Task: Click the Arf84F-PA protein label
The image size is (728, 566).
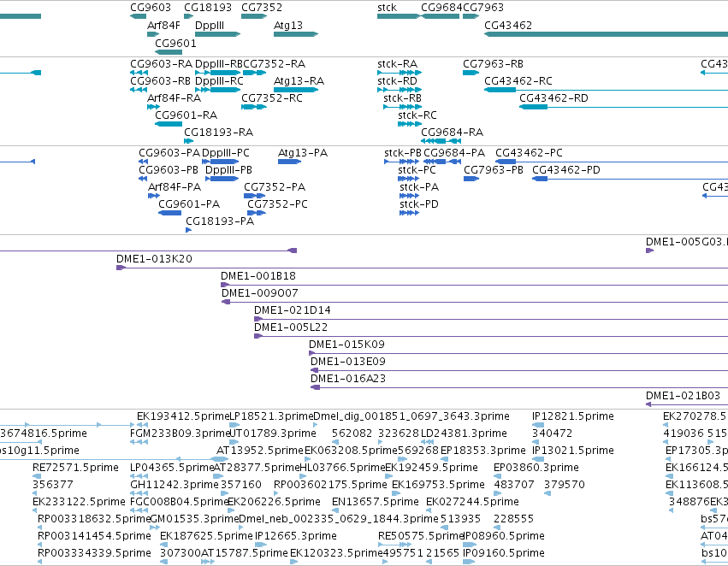Action: coord(175,187)
